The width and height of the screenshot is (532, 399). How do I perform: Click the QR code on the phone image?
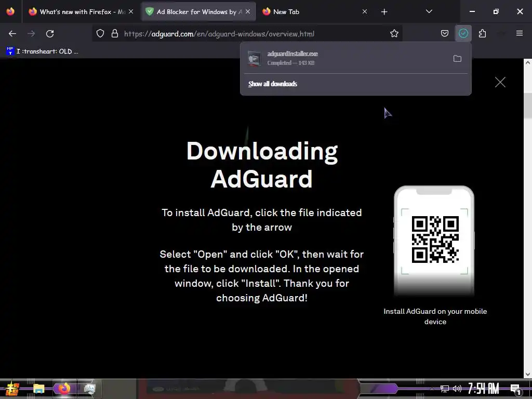click(x=435, y=239)
